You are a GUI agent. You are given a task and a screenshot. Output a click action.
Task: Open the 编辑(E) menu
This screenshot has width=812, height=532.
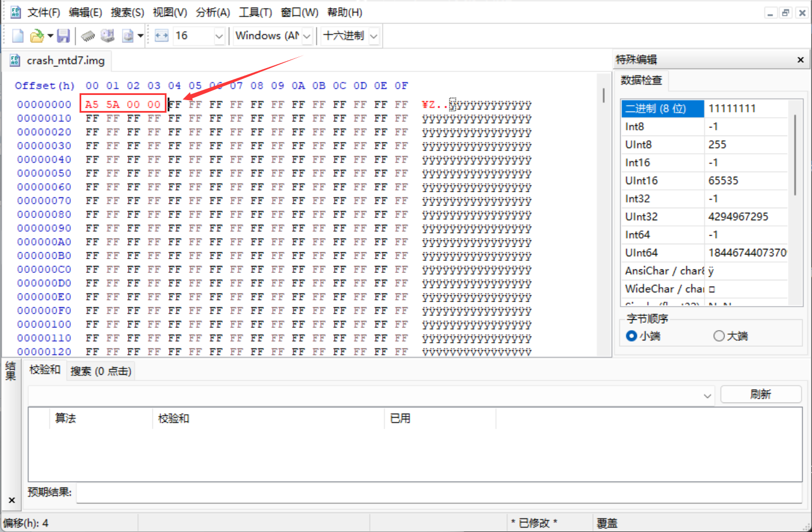tap(85, 12)
